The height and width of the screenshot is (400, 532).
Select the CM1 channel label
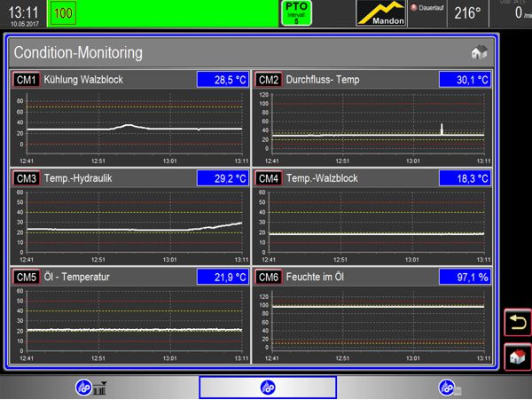coord(26,80)
